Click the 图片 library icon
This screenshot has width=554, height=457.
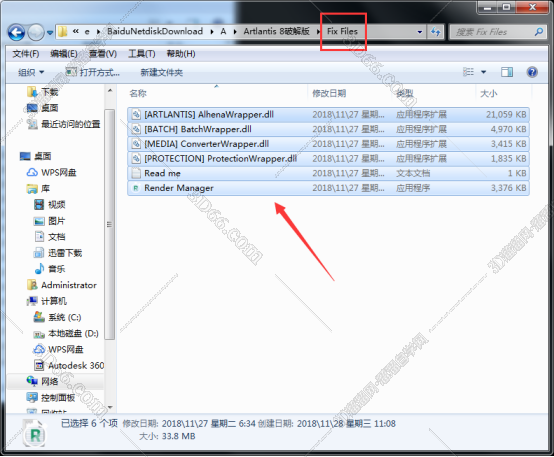pyautogui.click(x=39, y=221)
